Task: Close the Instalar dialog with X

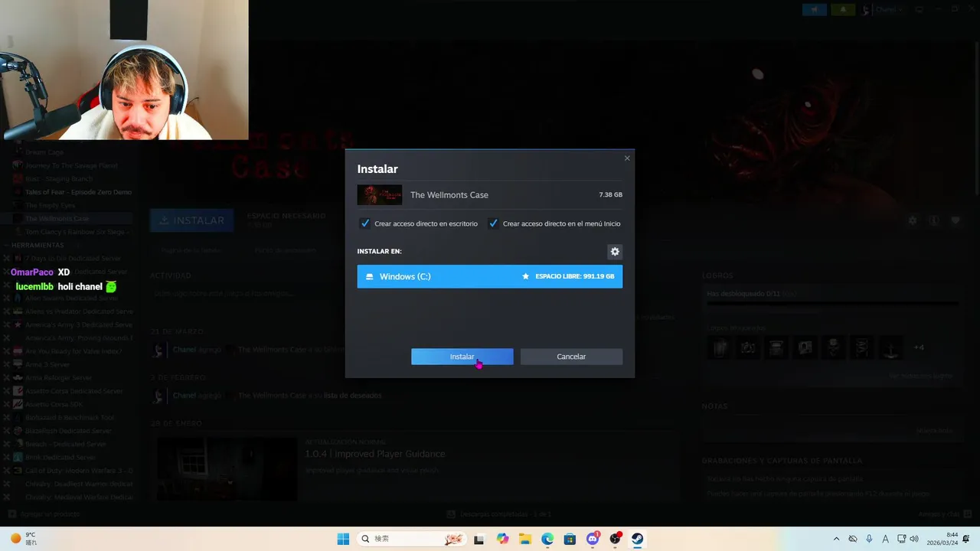Action: tap(627, 158)
